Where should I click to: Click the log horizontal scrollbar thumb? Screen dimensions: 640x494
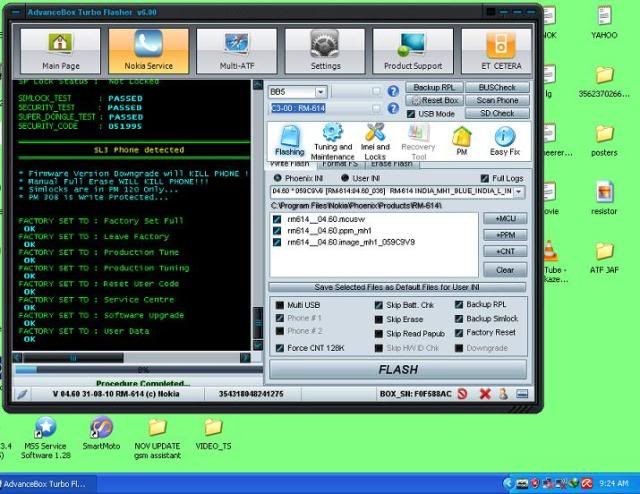(x=73, y=358)
